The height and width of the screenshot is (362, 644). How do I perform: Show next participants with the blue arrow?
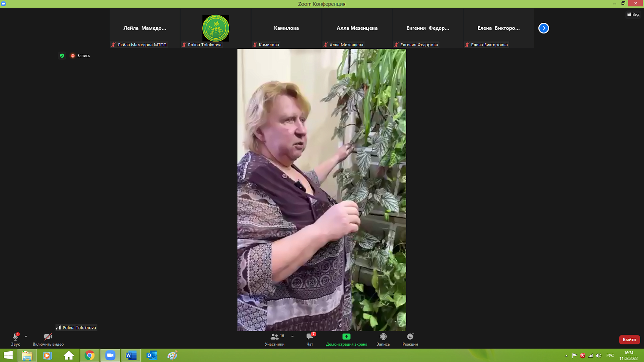[544, 28]
